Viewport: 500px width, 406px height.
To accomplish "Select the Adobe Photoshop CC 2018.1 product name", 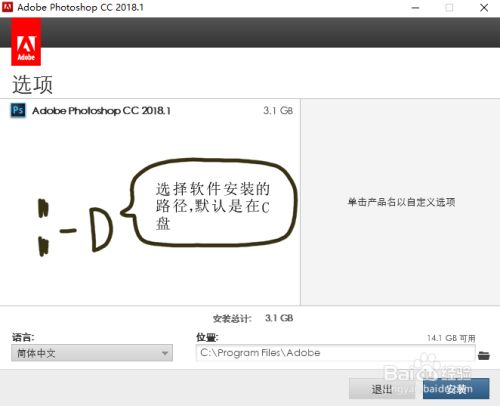I will click(101, 111).
